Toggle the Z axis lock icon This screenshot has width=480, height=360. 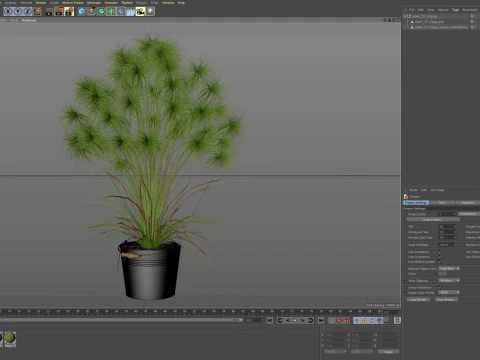pos(27,12)
